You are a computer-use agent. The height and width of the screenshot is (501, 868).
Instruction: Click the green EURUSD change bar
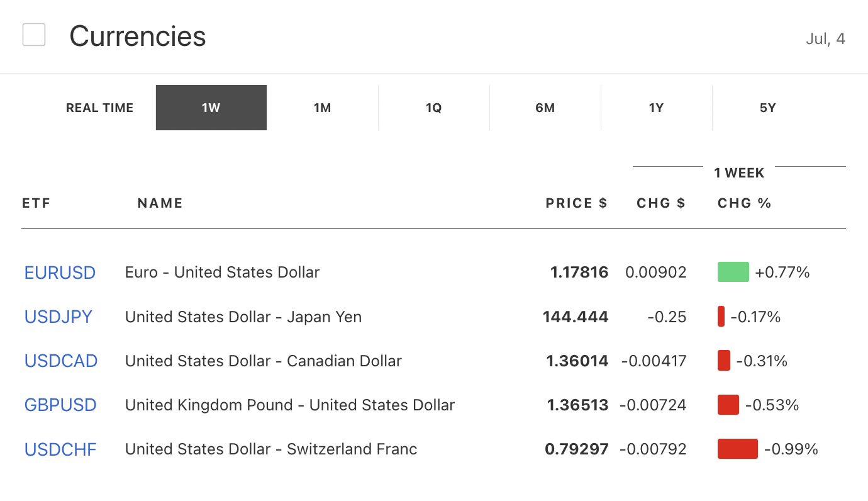coord(733,272)
